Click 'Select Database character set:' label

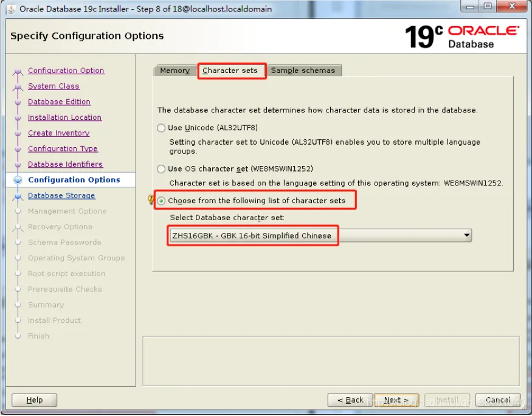(x=227, y=218)
